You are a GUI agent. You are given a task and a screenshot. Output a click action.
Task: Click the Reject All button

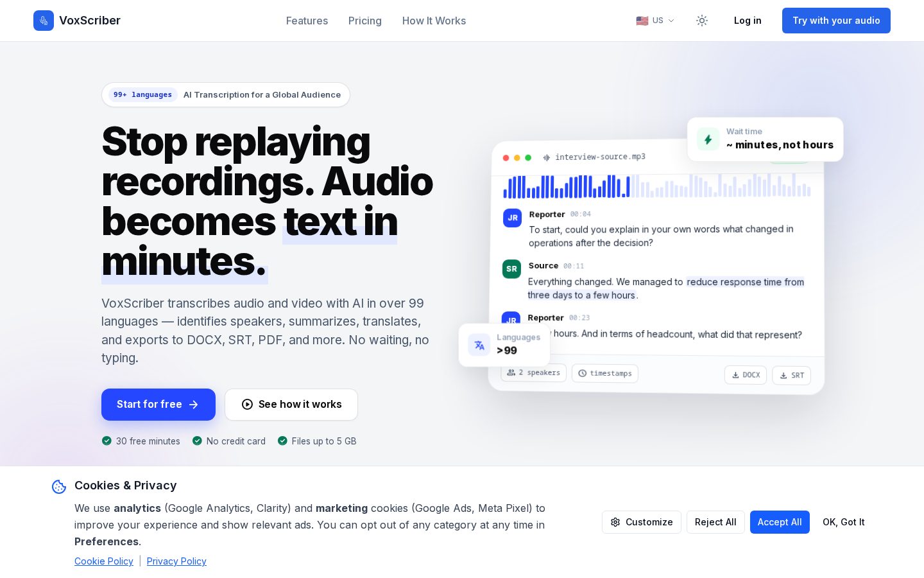pos(715,522)
